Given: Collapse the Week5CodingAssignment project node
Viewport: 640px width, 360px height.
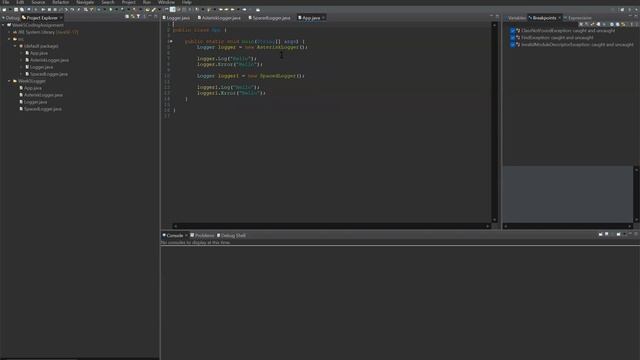Looking at the screenshot, I should [3, 25].
